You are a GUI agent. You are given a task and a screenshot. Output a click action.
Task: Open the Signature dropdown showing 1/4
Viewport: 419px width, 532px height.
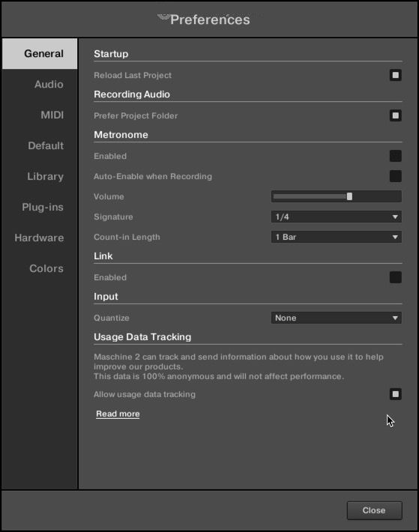pyautogui.click(x=337, y=217)
